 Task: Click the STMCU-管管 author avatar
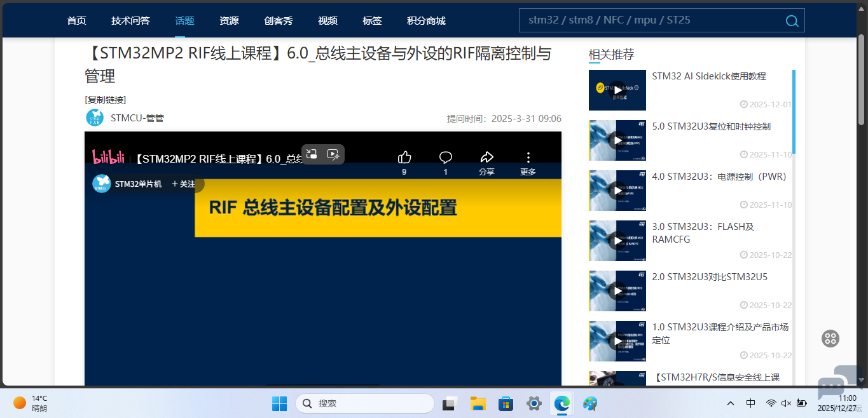tap(95, 118)
